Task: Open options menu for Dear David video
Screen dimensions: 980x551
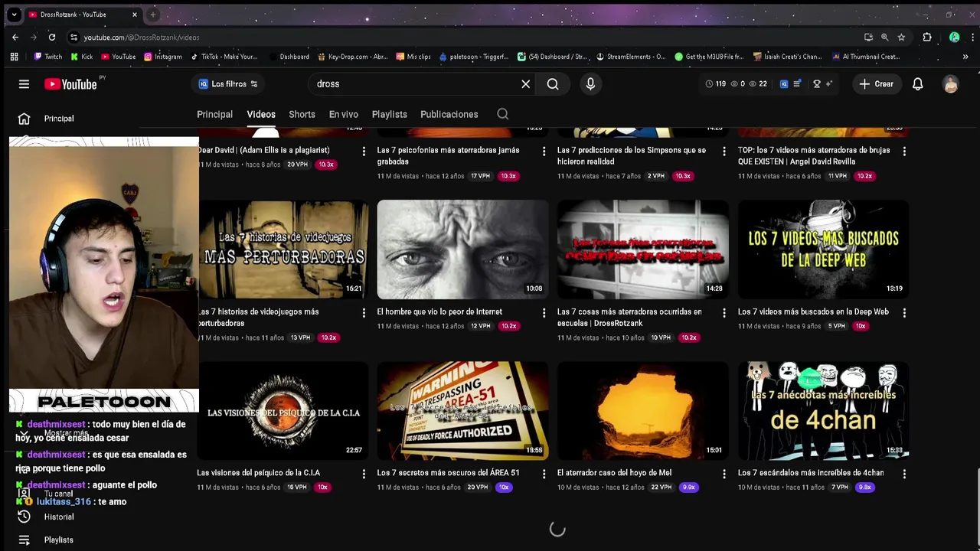Action: [x=364, y=152]
